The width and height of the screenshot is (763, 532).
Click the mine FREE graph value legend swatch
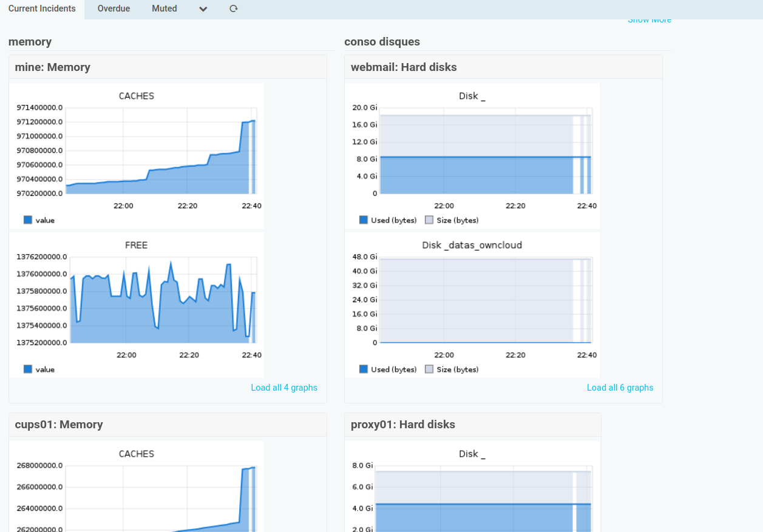(x=28, y=369)
